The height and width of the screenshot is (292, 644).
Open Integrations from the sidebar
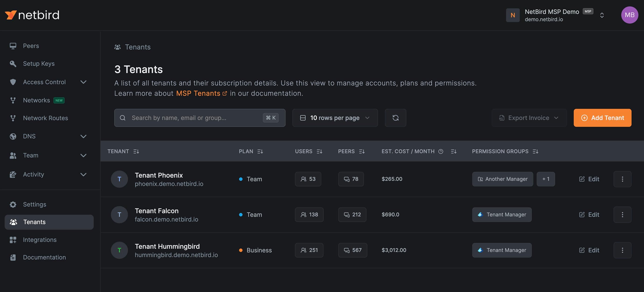[x=39, y=240]
